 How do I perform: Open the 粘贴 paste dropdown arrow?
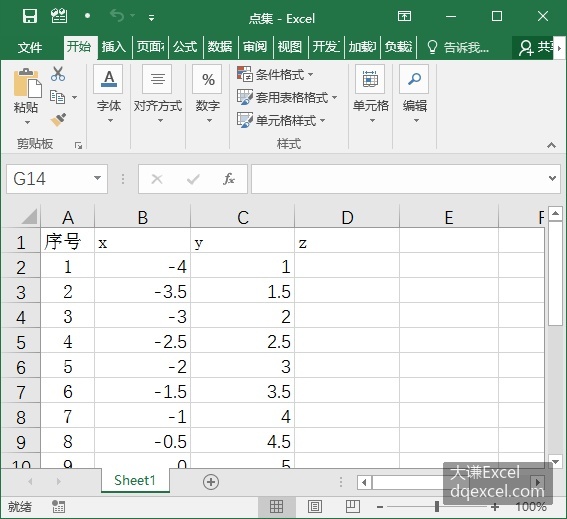click(27, 123)
